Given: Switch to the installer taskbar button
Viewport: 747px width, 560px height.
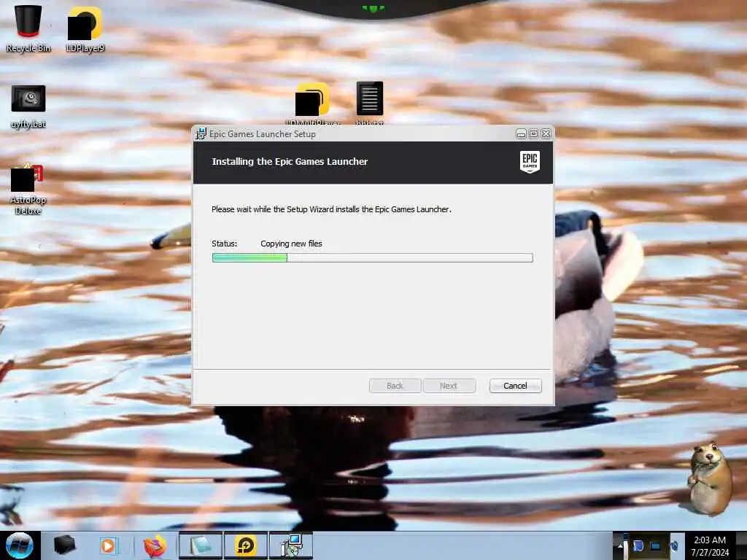Looking at the screenshot, I should [291, 545].
